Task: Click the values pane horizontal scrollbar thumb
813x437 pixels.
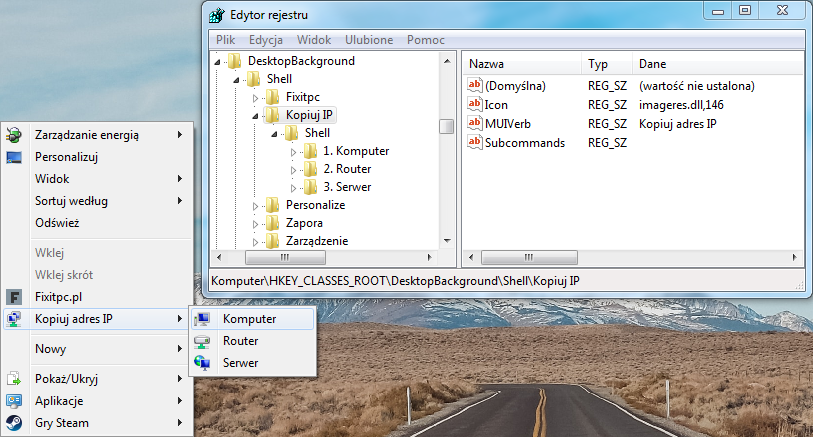Action: click(x=529, y=257)
